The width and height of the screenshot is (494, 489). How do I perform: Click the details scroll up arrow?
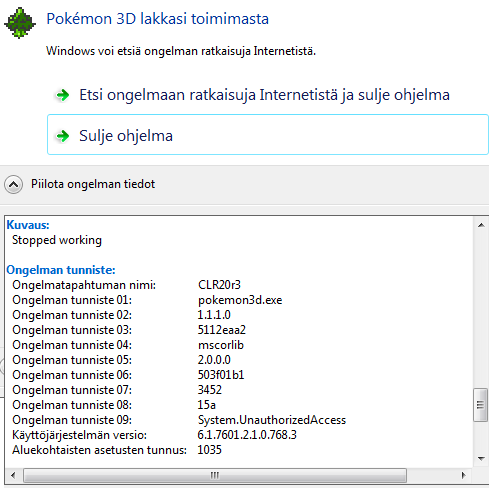click(x=481, y=225)
